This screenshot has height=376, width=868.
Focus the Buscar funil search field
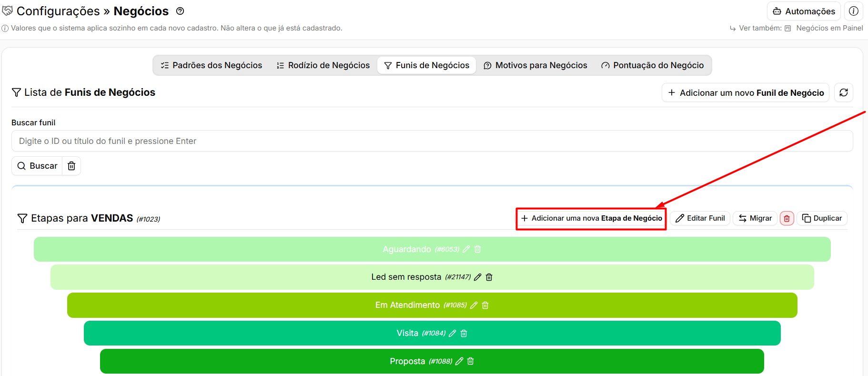(x=432, y=141)
